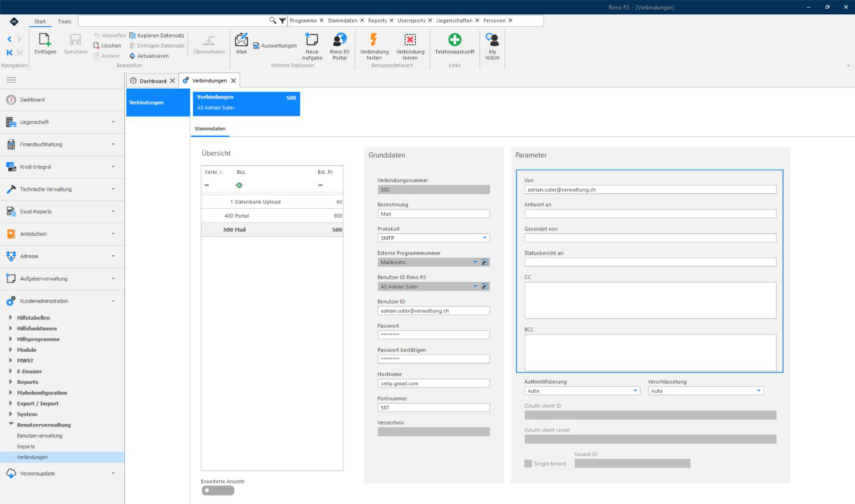Select the Stammdaten tab
Screen dimensions: 855x504
coord(210,129)
